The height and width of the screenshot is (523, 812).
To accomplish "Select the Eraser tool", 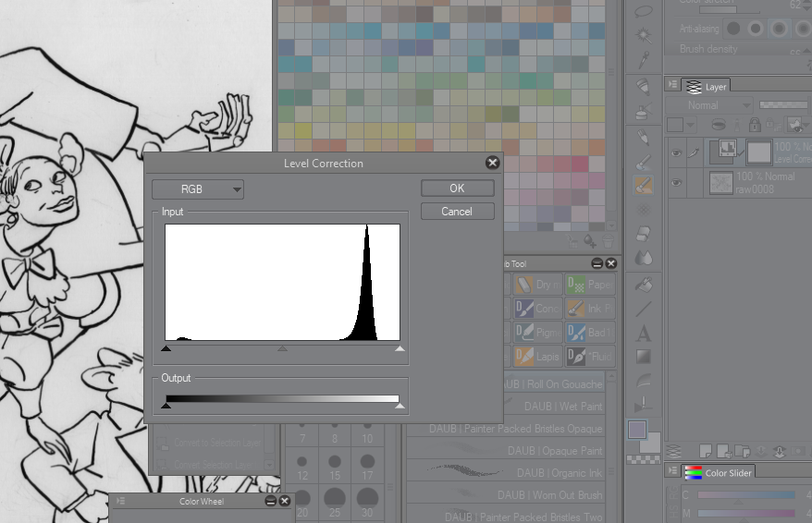I will [x=644, y=234].
